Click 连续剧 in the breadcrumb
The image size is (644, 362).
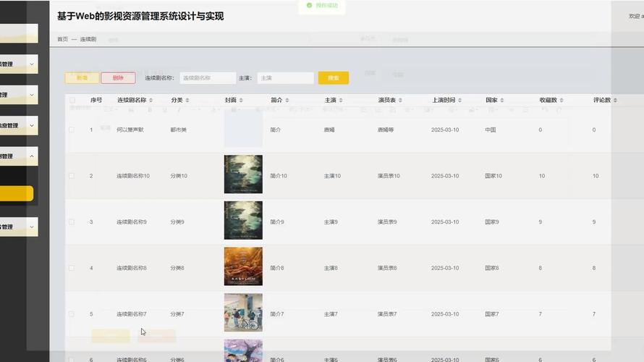(88, 39)
